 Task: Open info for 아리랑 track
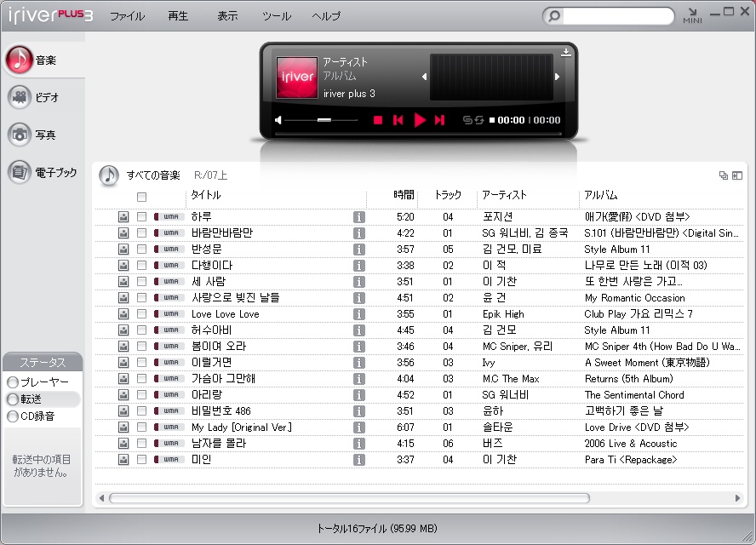tap(358, 395)
